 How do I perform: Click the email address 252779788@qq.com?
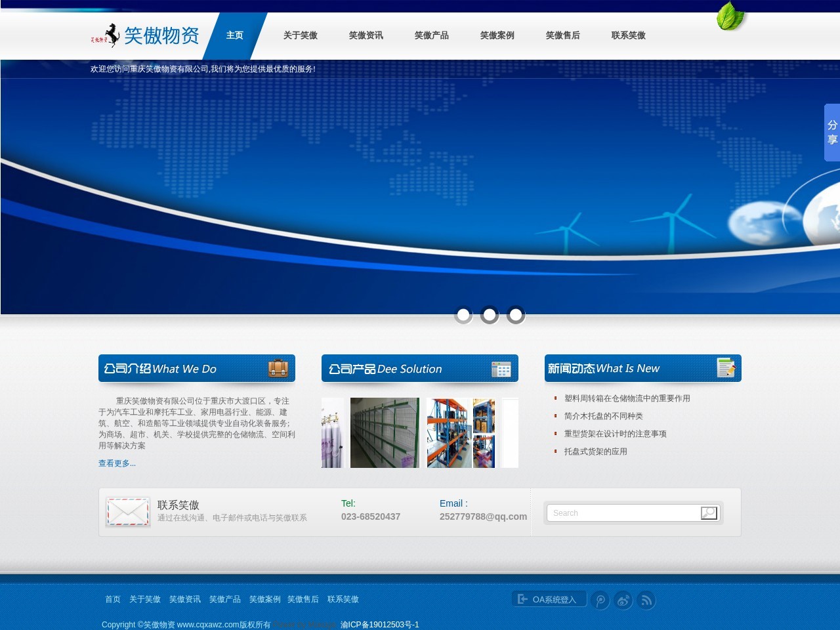(483, 516)
